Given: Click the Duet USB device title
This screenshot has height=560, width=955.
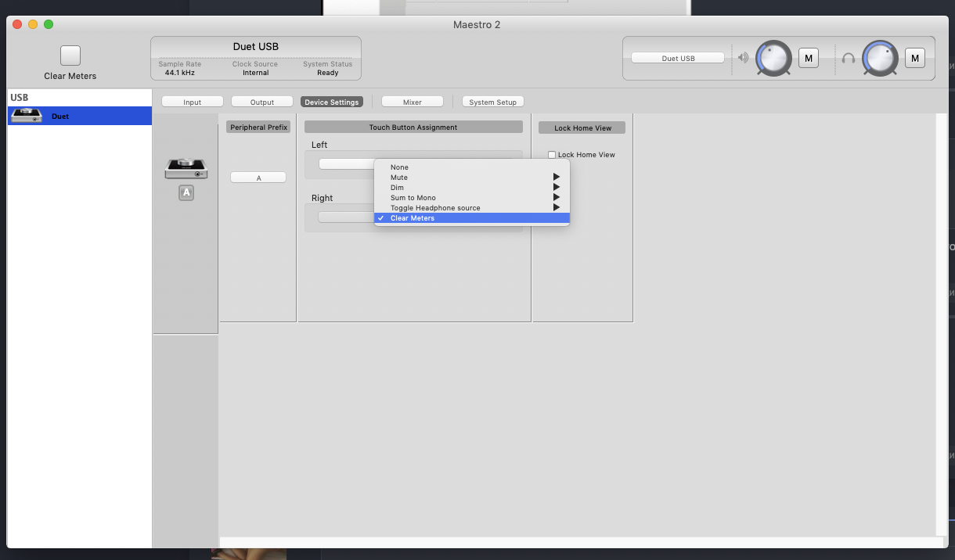Looking at the screenshot, I should click(x=256, y=47).
